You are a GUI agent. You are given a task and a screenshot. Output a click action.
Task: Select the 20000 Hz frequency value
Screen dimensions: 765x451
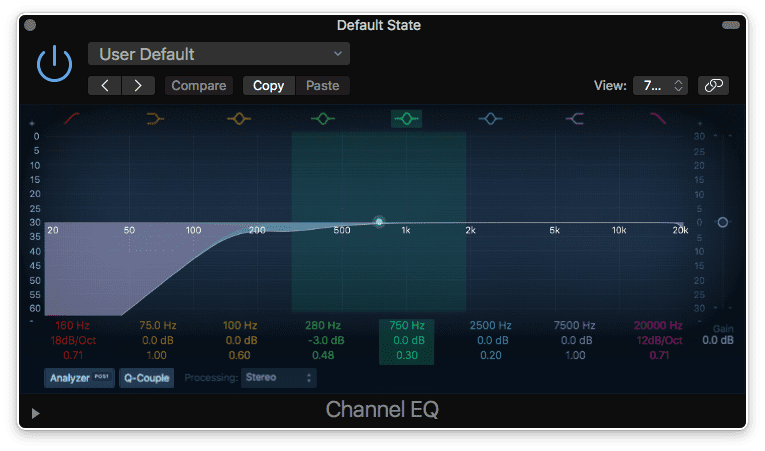click(658, 325)
